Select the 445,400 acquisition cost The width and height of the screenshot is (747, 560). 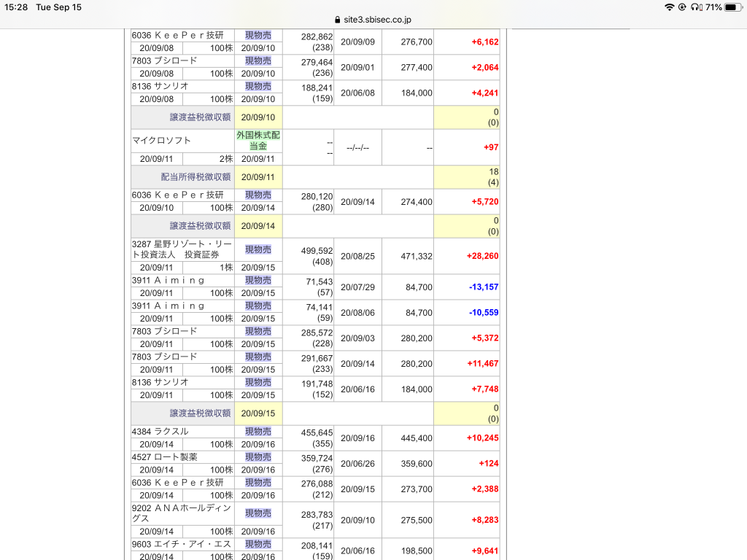[417, 438]
